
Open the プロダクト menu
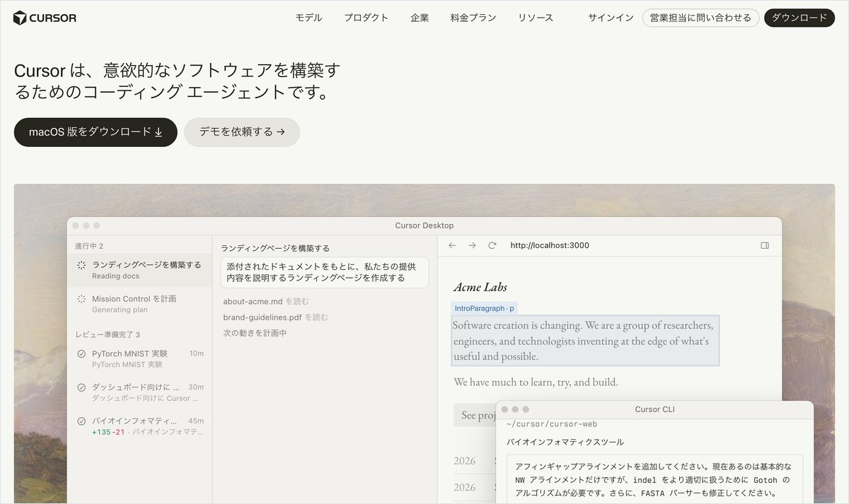366,18
